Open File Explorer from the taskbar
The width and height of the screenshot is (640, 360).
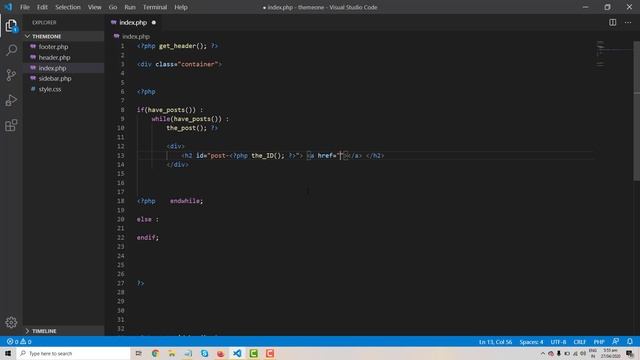pyautogui.click(x=171, y=353)
